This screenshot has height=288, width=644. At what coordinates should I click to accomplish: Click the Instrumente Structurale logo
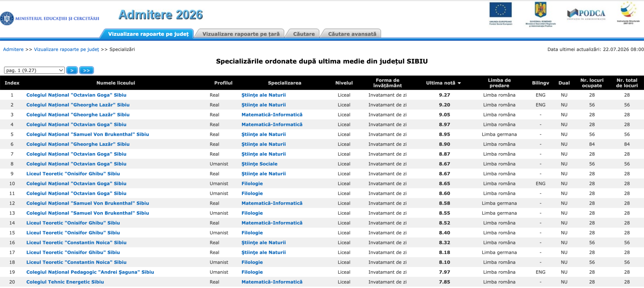[x=628, y=13]
